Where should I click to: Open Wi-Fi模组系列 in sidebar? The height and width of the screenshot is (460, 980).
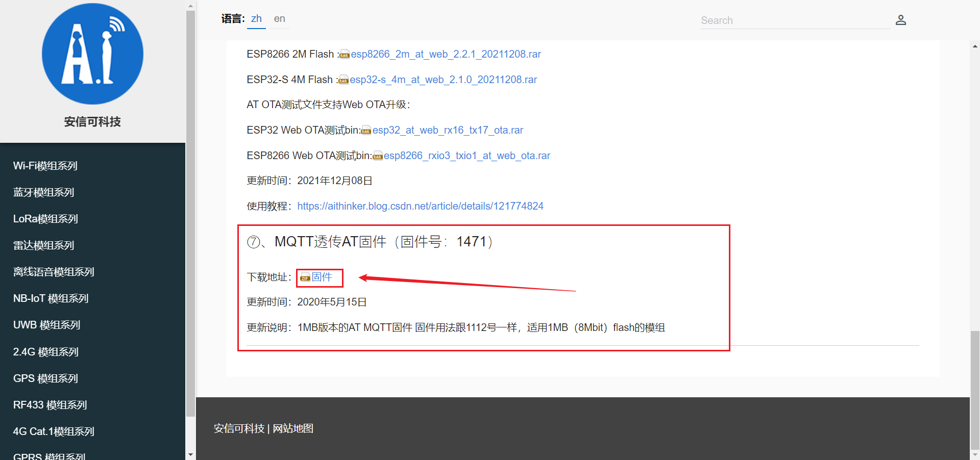pyautogui.click(x=45, y=166)
